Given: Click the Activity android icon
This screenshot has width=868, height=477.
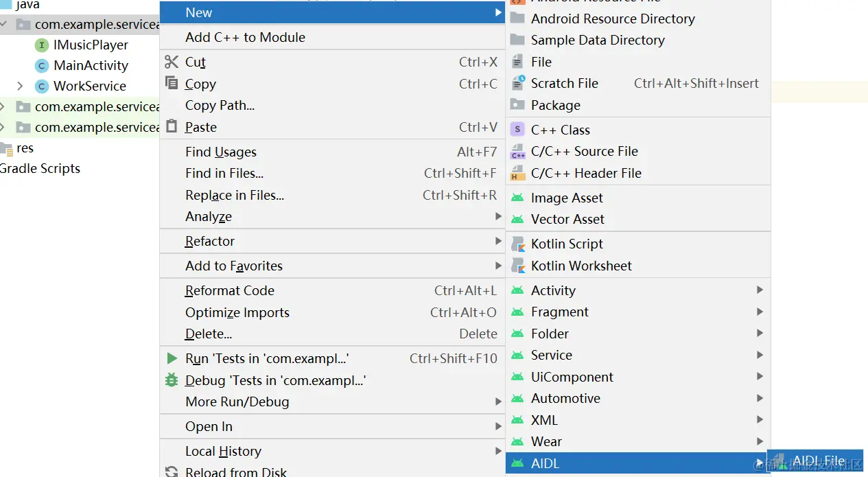Looking at the screenshot, I should [x=518, y=290].
